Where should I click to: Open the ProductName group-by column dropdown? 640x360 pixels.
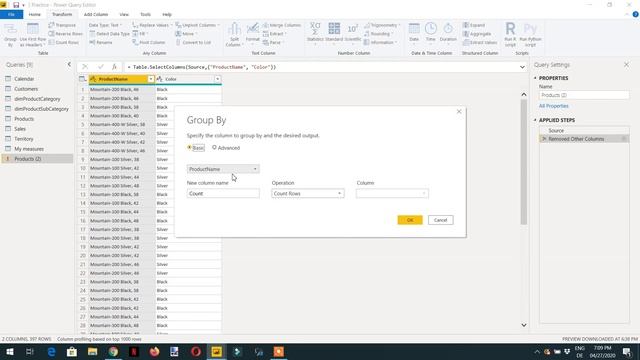pyautogui.click(x=223, y=169)
